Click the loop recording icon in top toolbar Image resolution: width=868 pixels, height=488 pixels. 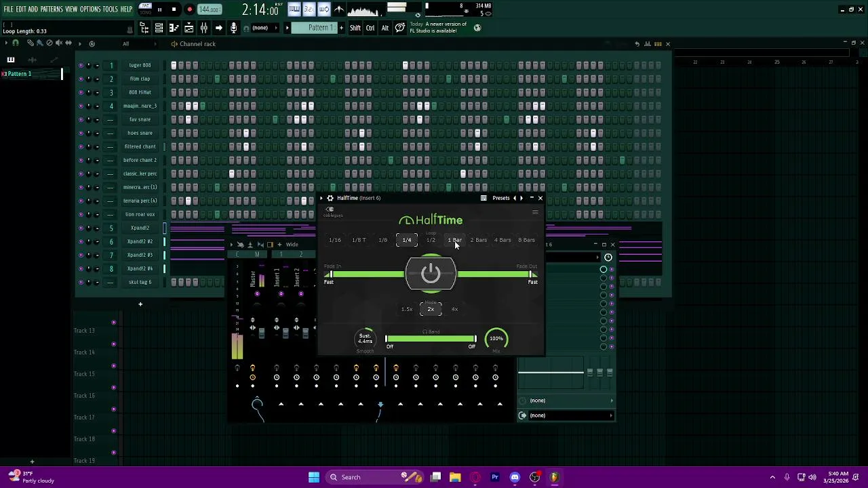pos(323,9)
